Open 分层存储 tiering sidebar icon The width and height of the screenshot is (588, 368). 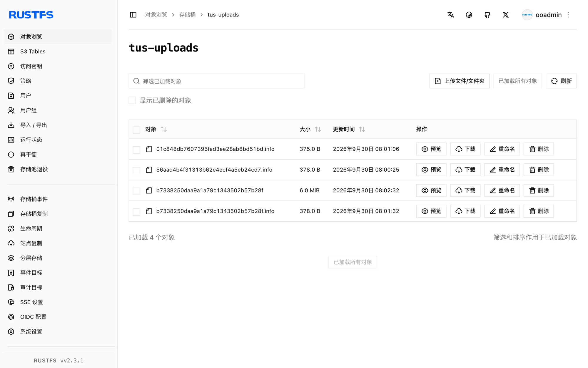(x=11, y=258)
